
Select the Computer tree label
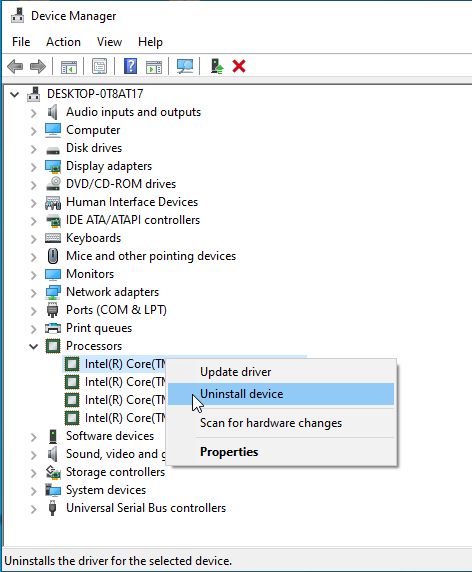pyautogui.click(x=93, y=130)
